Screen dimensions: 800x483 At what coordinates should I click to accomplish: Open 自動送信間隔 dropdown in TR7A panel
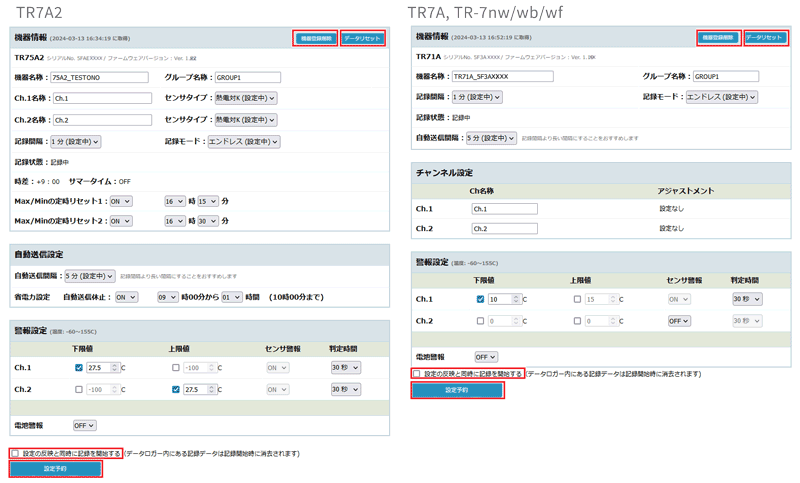point(491,138)
